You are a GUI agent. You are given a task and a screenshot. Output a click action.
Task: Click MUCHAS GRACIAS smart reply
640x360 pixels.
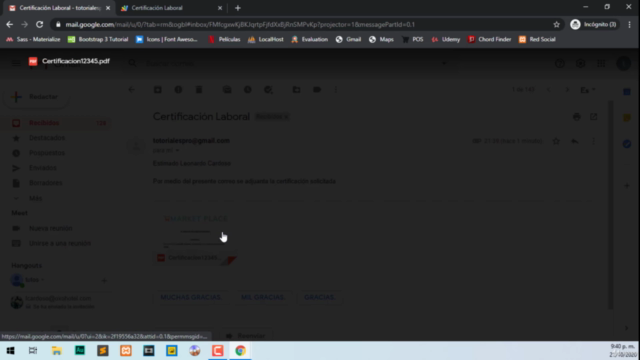(191, 297)
